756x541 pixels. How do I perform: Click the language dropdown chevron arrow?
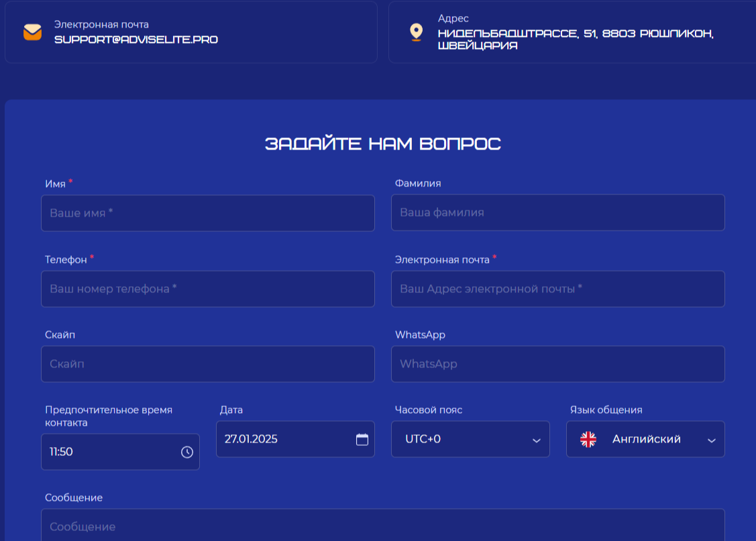(x=712, y=440)
